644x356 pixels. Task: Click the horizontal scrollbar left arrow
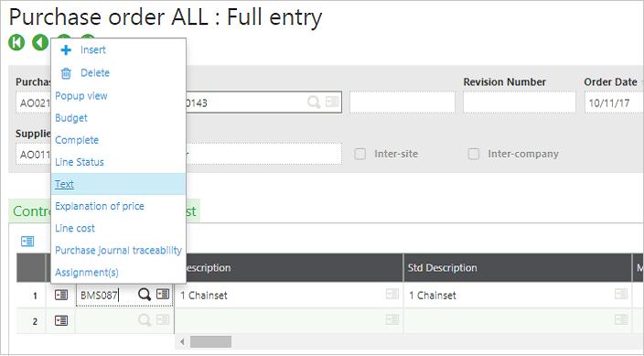[x=182, y=341]
